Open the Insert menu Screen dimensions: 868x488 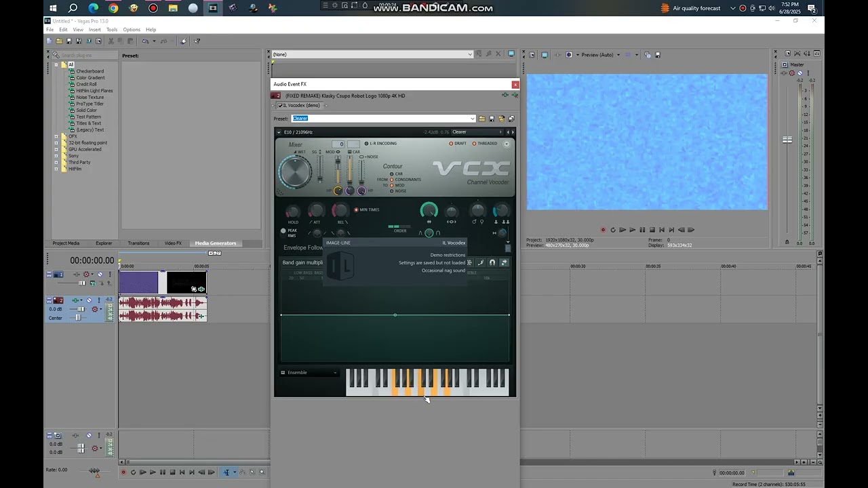[94, 30]
